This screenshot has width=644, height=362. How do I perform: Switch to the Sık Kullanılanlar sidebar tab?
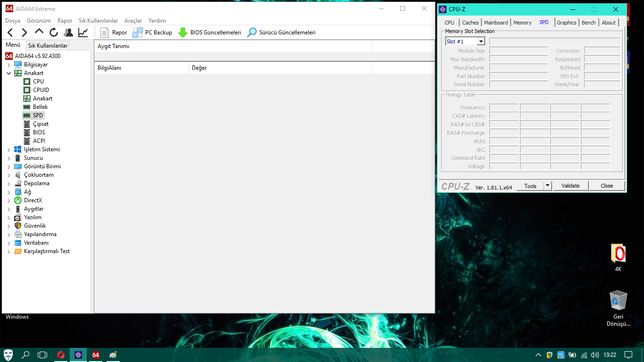click(48, 46)
